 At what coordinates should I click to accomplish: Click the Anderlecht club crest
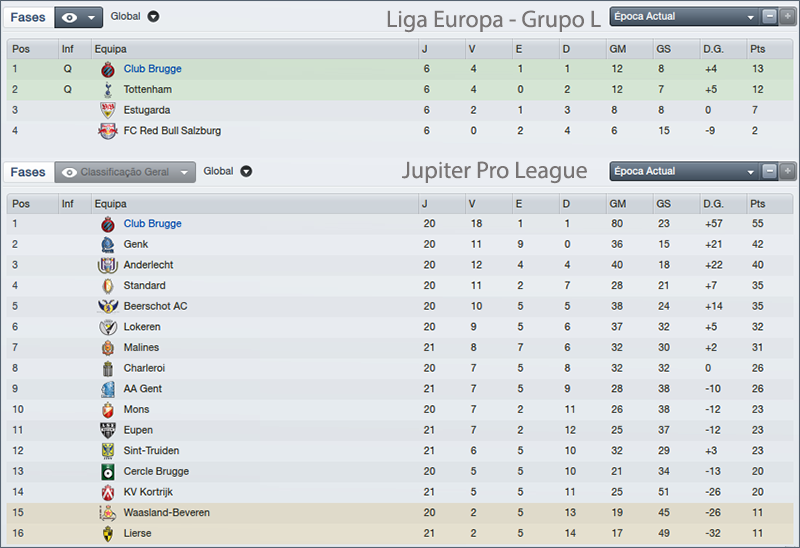pos(108,265)
